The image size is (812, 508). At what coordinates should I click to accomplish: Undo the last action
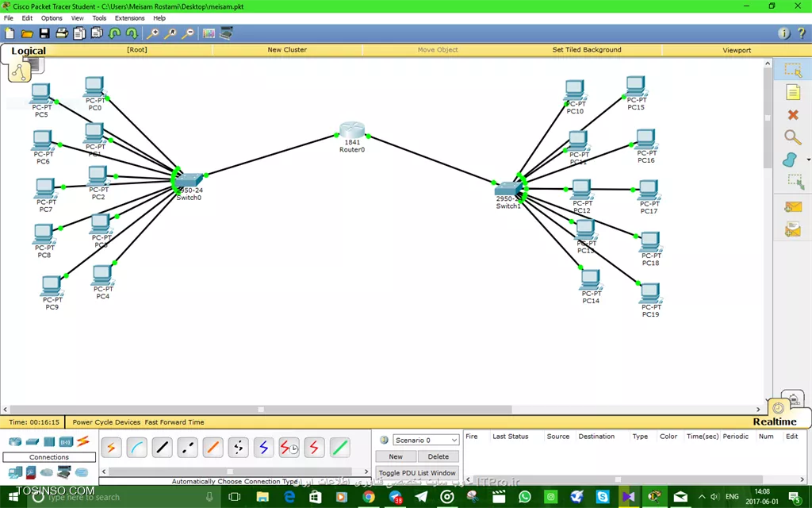click(x=114, y=33)
